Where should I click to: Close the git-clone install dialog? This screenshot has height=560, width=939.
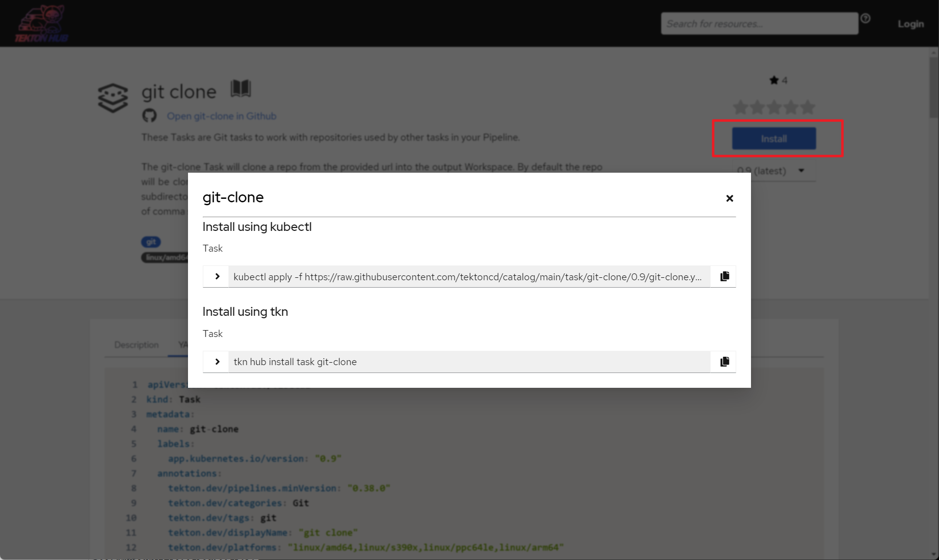[729, 198]
